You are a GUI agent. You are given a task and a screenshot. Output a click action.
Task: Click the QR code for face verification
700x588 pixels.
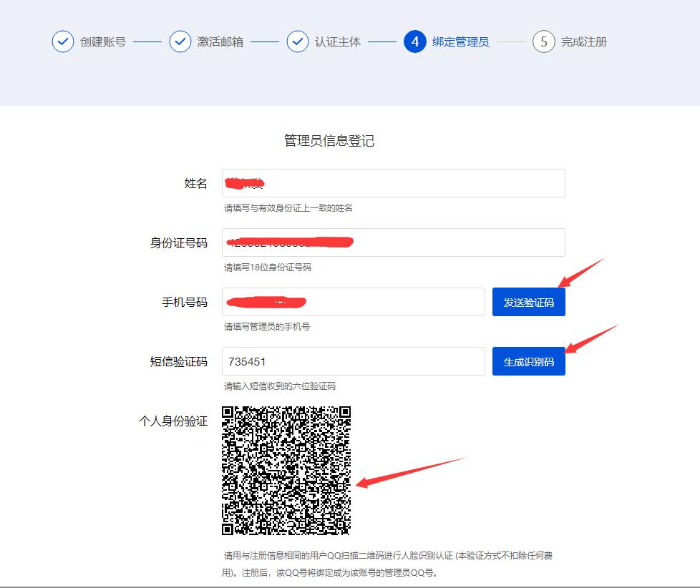pyautogui.click(x=286, y=470)
